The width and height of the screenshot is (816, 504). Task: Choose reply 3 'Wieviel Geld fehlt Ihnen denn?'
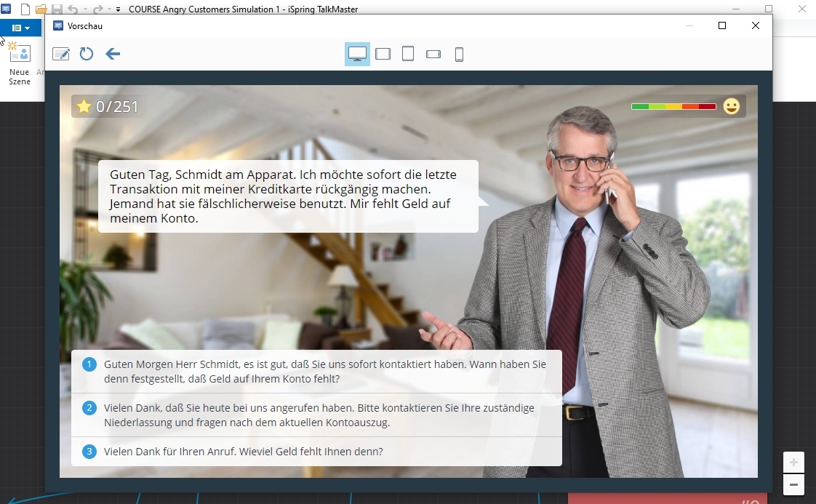316,452
